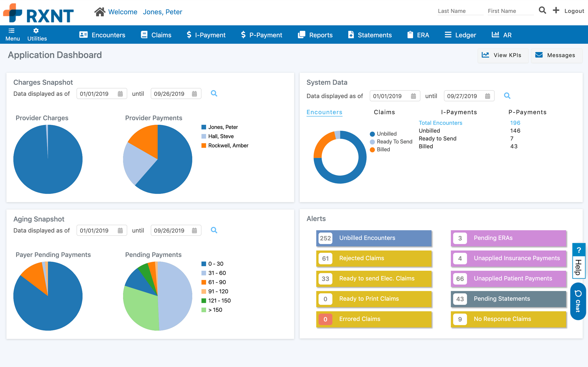Select the AR bar chart icon
The image size is (588, 367).
point(495,35)
